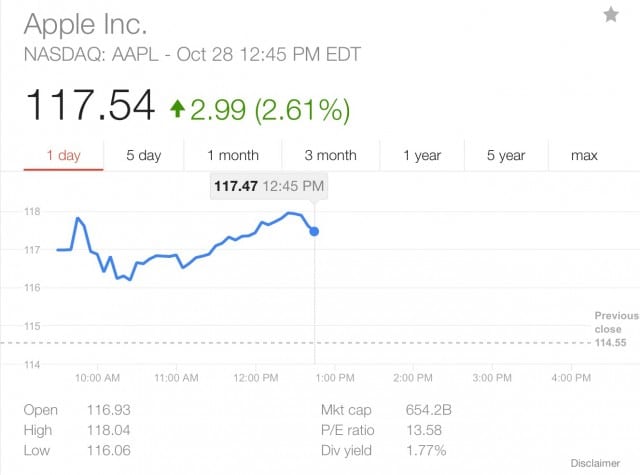Switch to the 5 day chart range
640x475 pixels.
(x=143, y=155)
